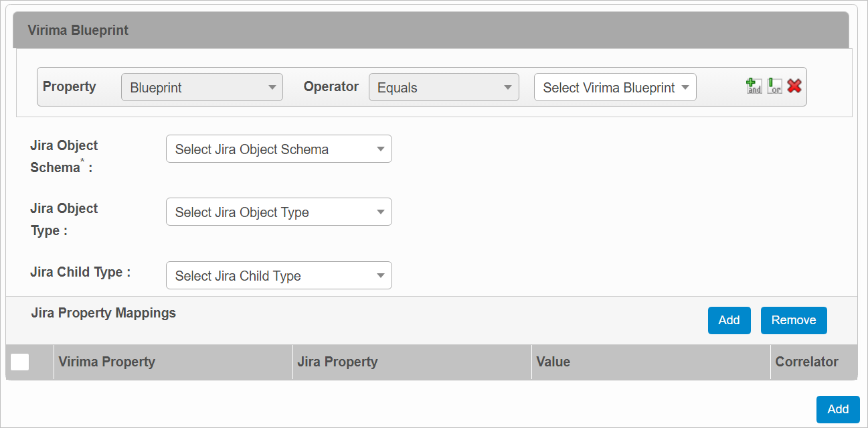Choose a schema from Select Jira Object Schema
868x428 pixels.
click(x=278, y=149)
